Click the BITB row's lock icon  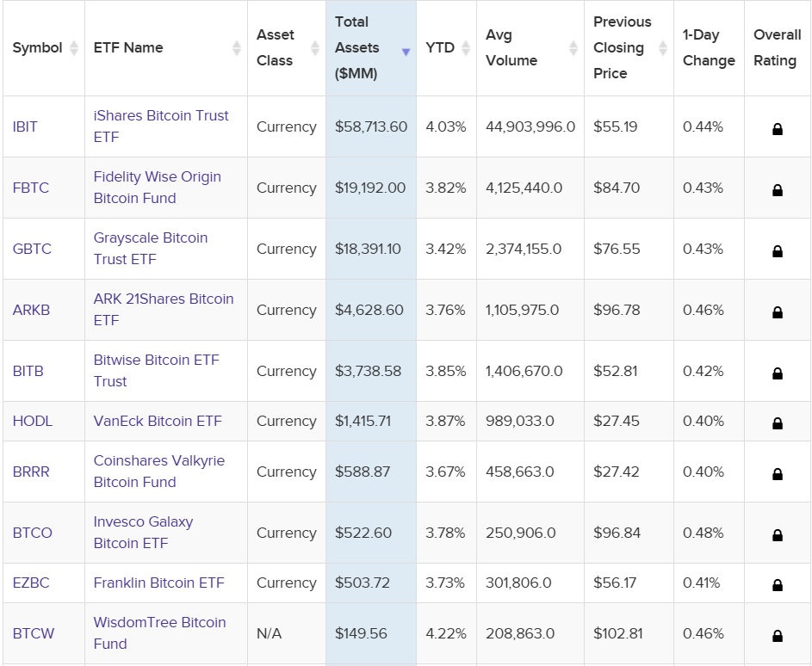(x=778, y=372)
